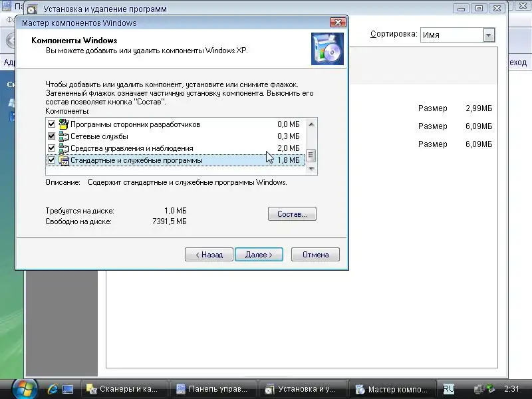Click the system clock 2:31
The image size is (532, 399).
(511, 389)
